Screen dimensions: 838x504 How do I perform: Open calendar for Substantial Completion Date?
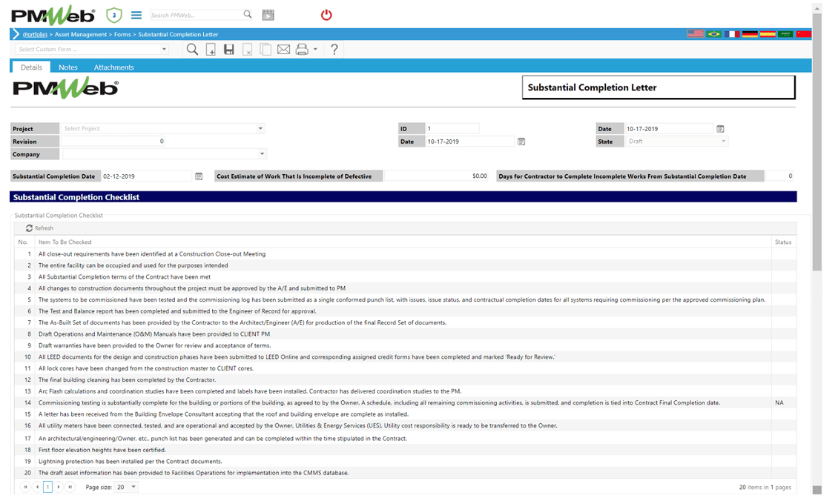pyautogui.click(x=199, y=176)
